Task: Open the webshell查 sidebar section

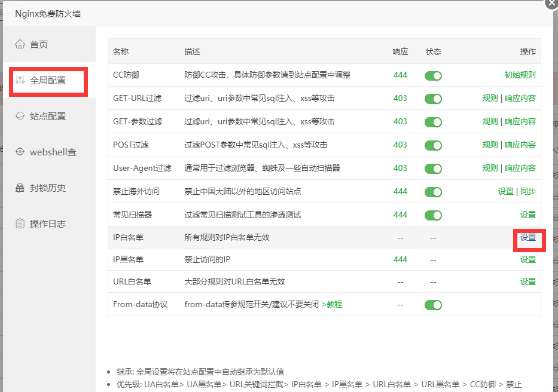Action: click(47, 152)
